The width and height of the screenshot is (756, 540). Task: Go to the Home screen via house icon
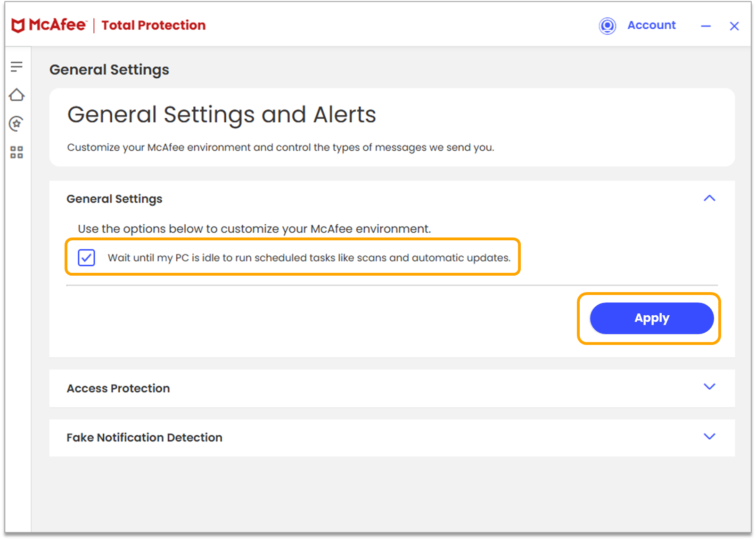(16, 95)
